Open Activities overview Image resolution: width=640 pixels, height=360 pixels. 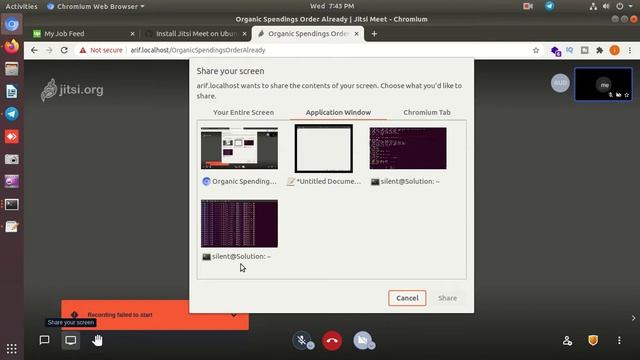click(x=22, y=6)
